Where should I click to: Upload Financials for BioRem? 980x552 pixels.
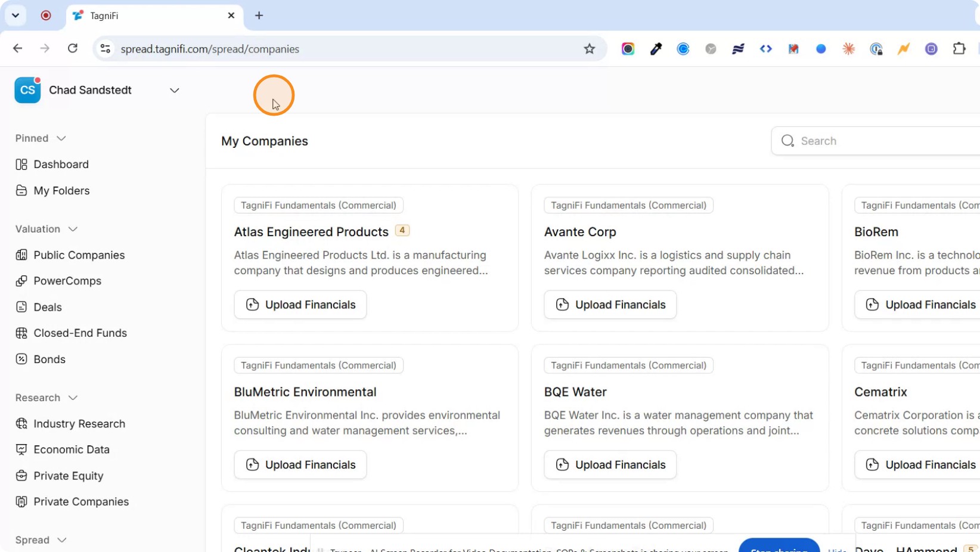pyautogui.click(x=917, y=305)
